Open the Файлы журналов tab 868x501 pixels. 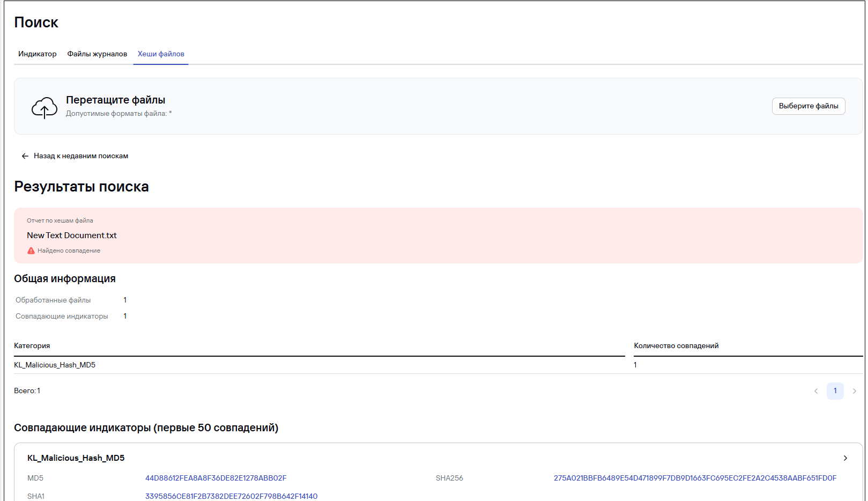97,54
